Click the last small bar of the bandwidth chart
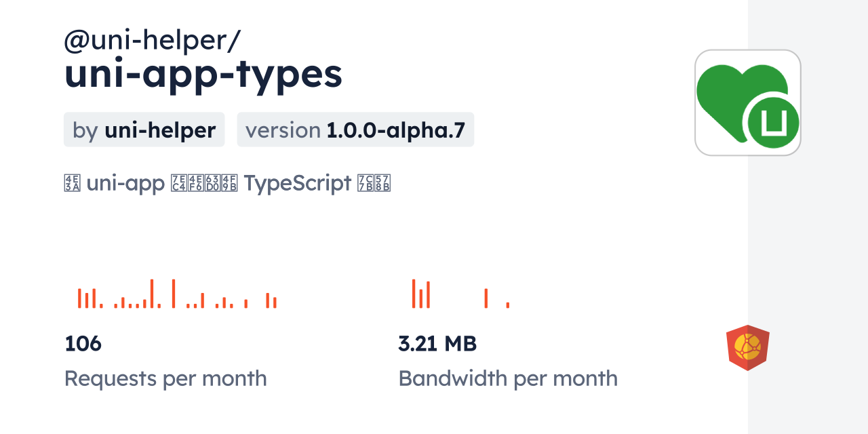The width and height of the screenshot is (868, 434). 508,305
